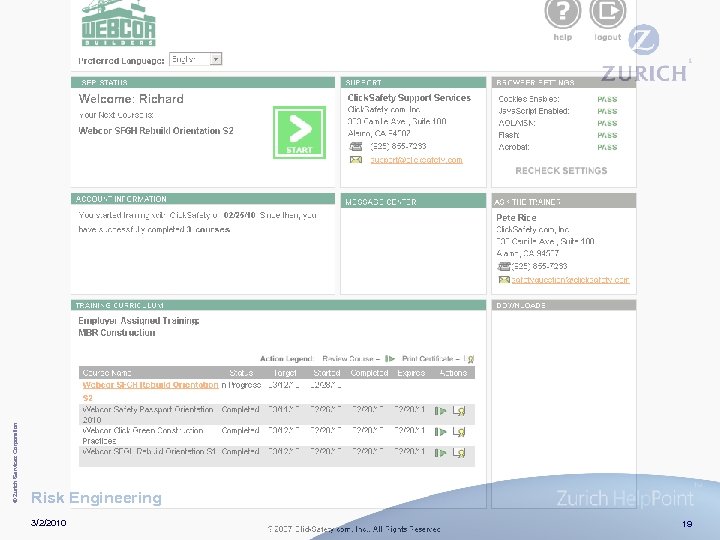720x540 pixels.
Task: Print certificate for Webcor Click Green Construction Practices
Action: pyautogui.click(x=459, y=432)
